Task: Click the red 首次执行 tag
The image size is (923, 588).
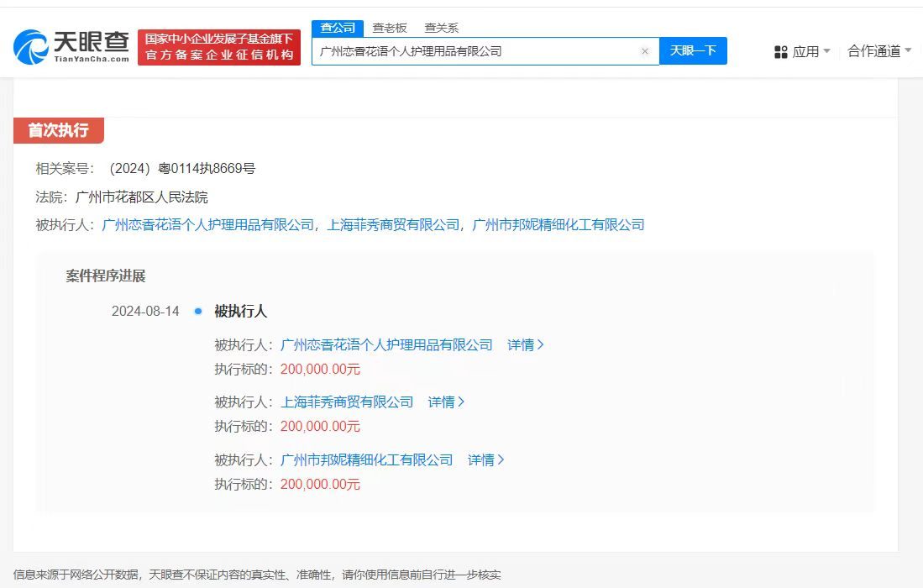Action: [57, 131]
